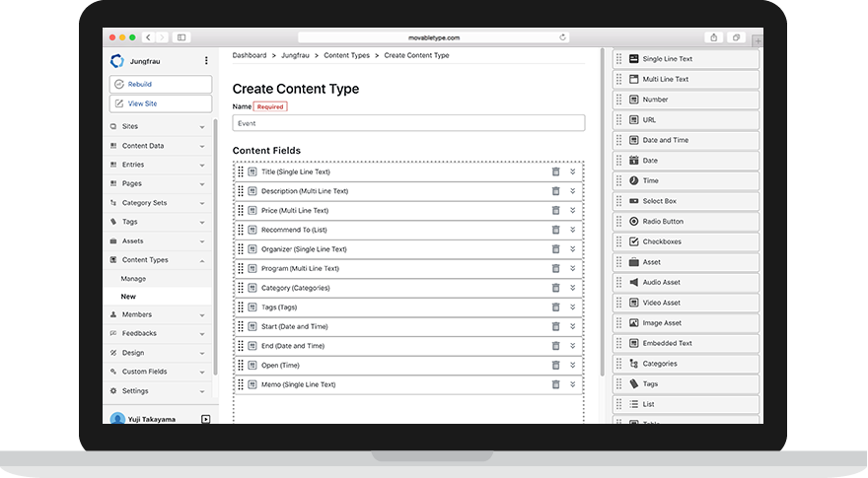Click the Name input field

click(x=408, y=123)
